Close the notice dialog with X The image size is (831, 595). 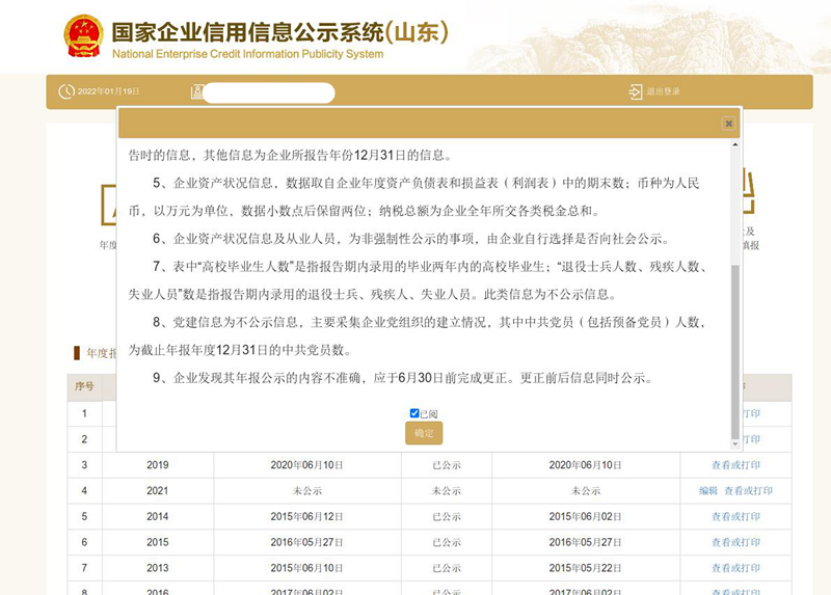pos(729,123)
